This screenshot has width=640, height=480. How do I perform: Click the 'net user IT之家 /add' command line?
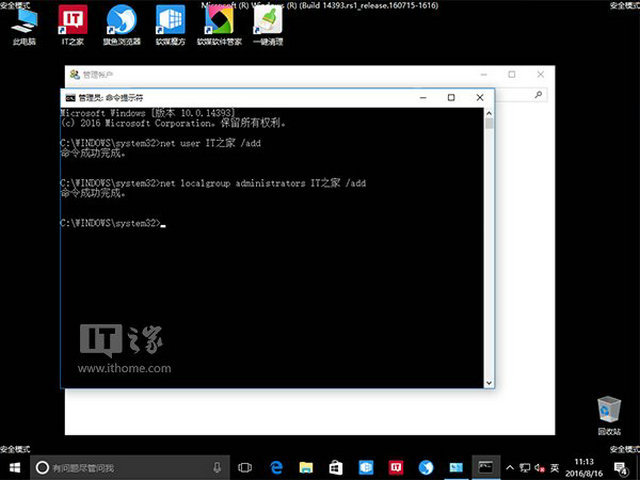[160, 143]
